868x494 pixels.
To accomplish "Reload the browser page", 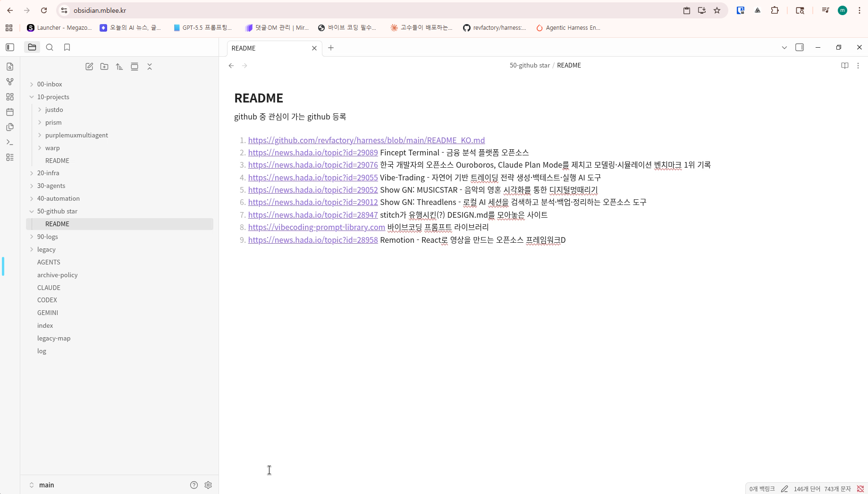I will click(x=44, y=10).
